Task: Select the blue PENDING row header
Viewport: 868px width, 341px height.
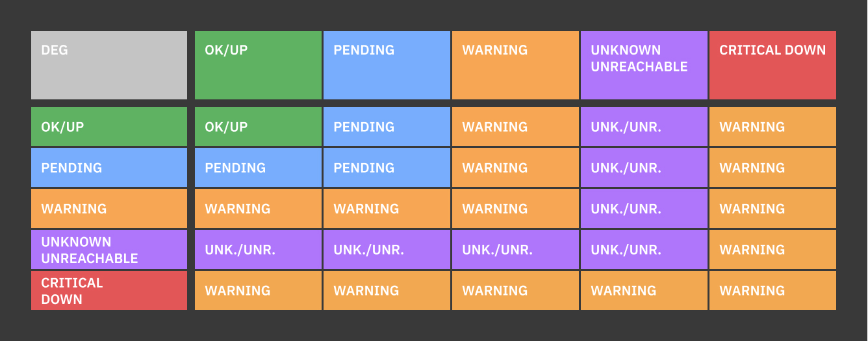Action: tap(109, 168)
